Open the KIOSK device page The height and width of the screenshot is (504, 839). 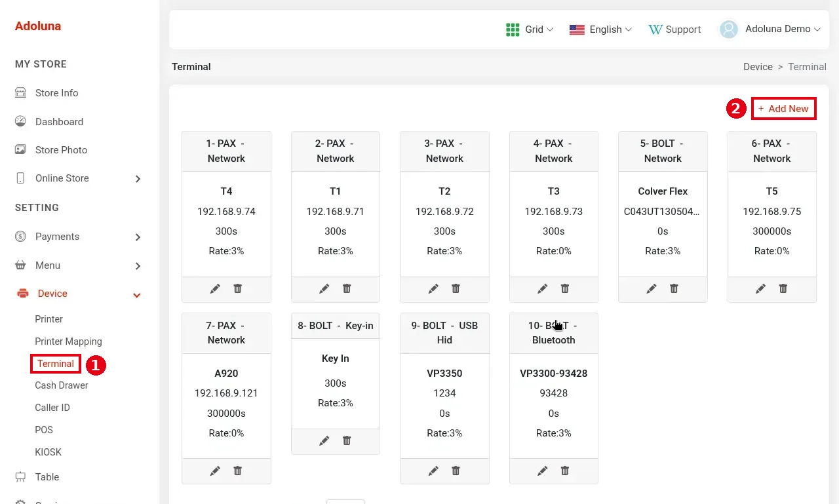click(x=49, y=452)
